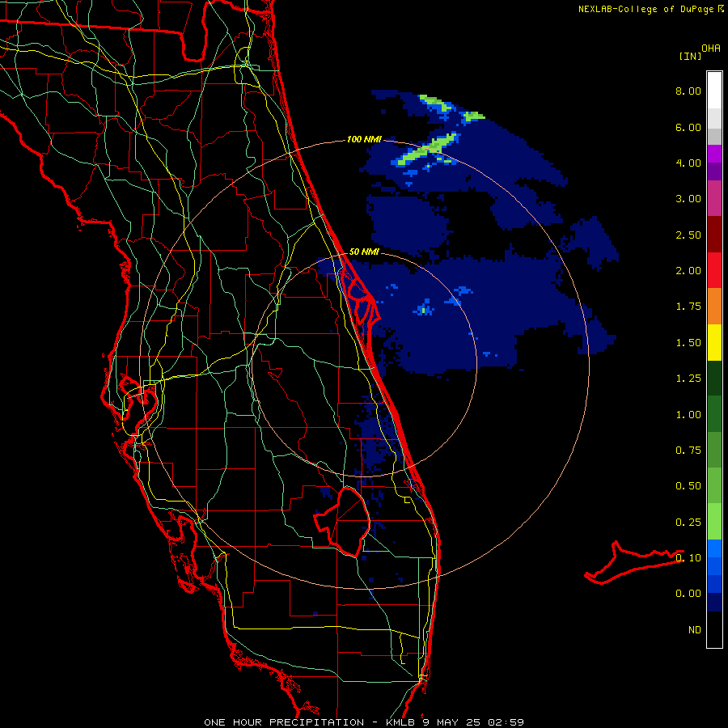Pick the orange swatch beside 1.75
The width and height of the screenshot is (728, 728).
[714, 307]
